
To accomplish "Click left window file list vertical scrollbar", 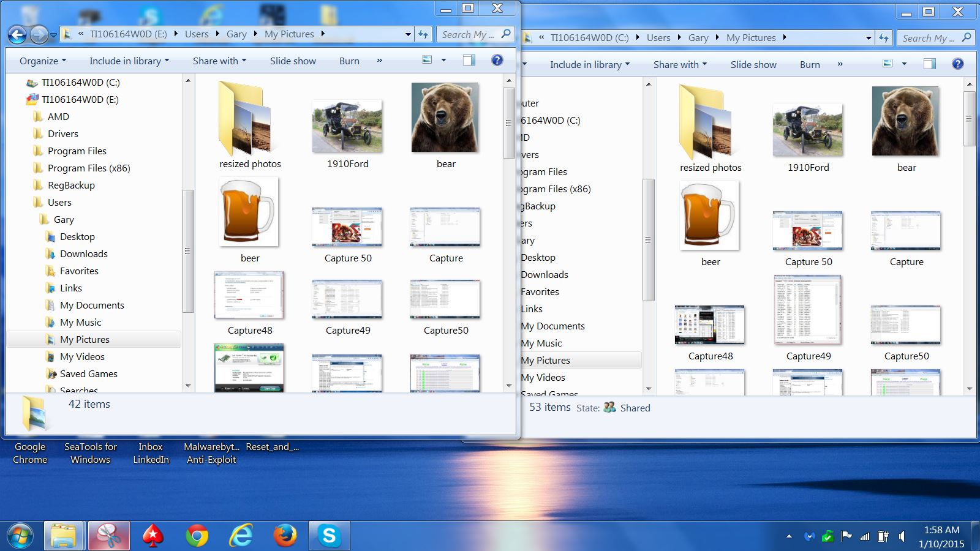I will [x=508, y=122].
